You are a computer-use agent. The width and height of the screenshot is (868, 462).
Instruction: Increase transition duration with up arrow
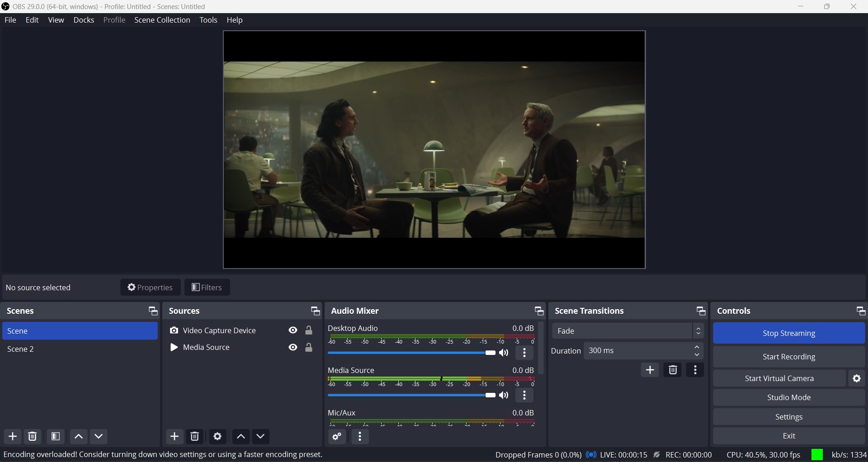[x=697, y=347]
